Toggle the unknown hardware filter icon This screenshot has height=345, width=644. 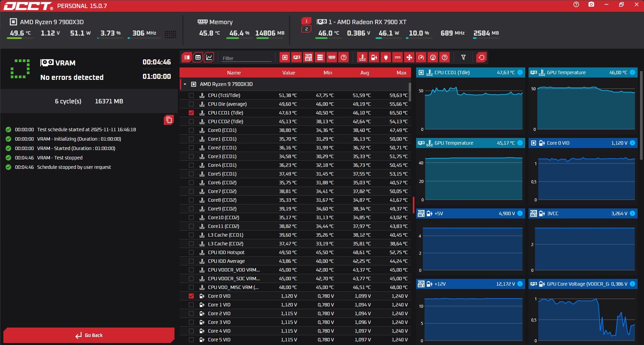(344, 57)
